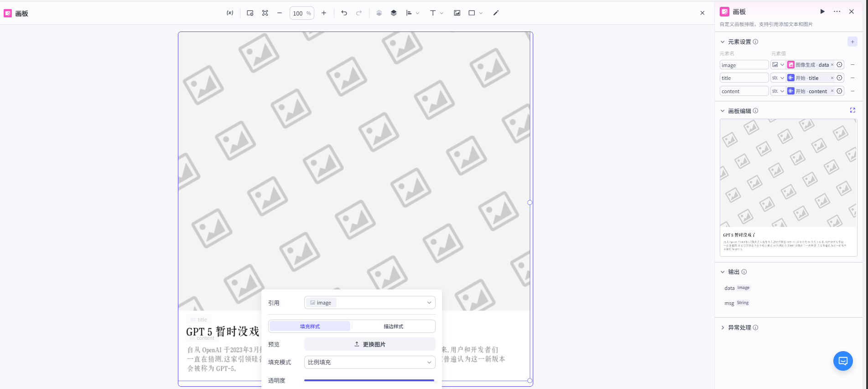
Task: Collapse the 画板编辑 section
Action: pos(722,111)
